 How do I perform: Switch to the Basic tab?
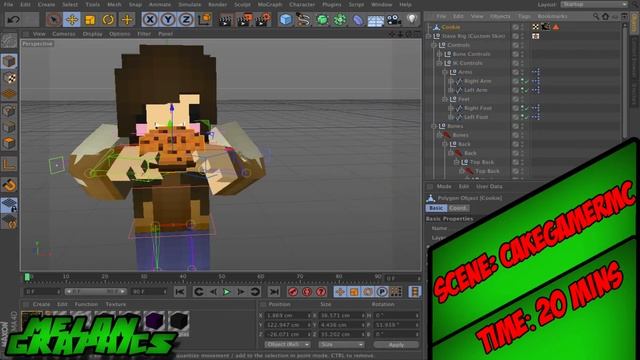436,208
